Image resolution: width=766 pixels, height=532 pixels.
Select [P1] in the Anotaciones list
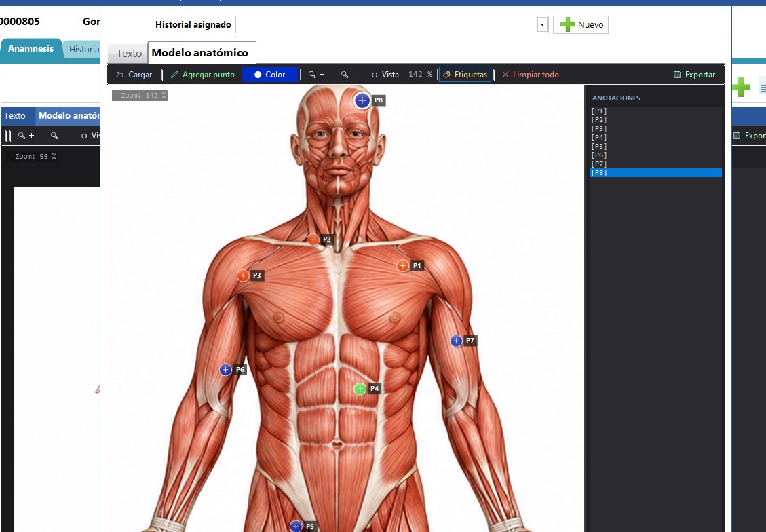click(655, 111)
